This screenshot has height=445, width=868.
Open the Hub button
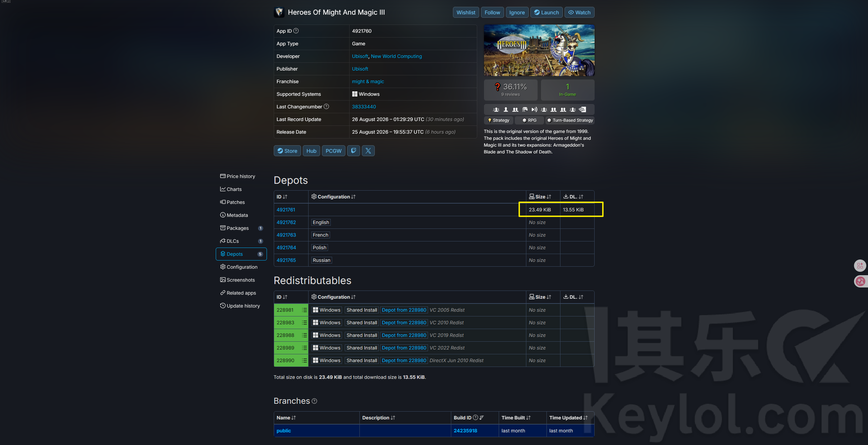coord(311,151)
